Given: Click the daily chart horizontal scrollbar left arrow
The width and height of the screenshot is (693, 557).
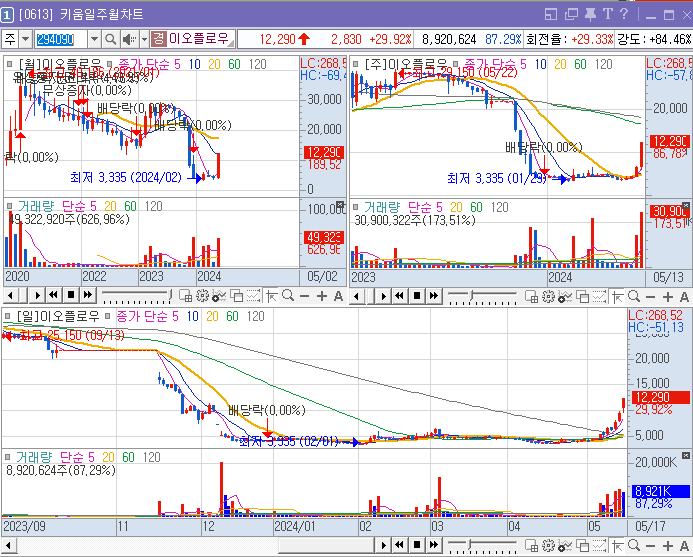Looking at the screenshot, I should pyautogui.click(x=8, y=546).
